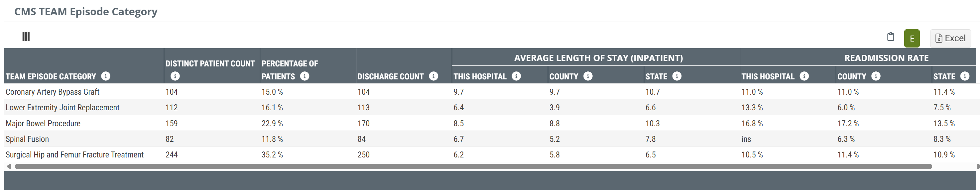Click info icon next to Team Episode Category

pyautogui.click(x=106, y=76)
